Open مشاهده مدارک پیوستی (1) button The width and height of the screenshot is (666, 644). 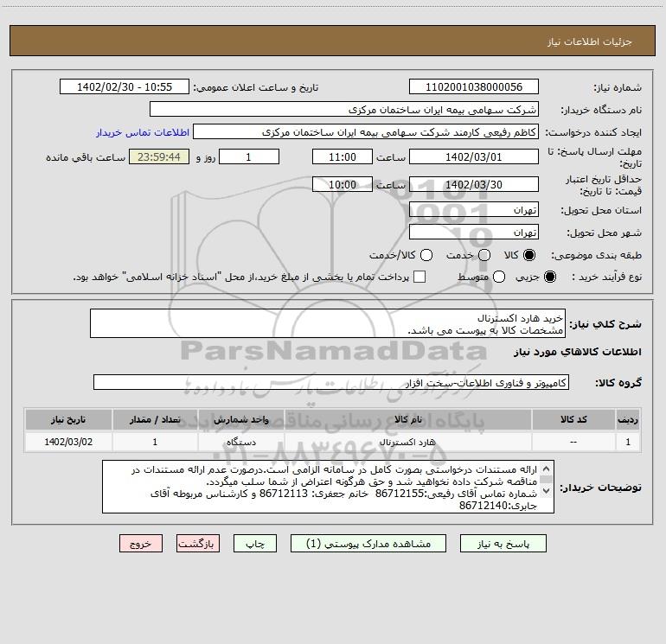368,544
